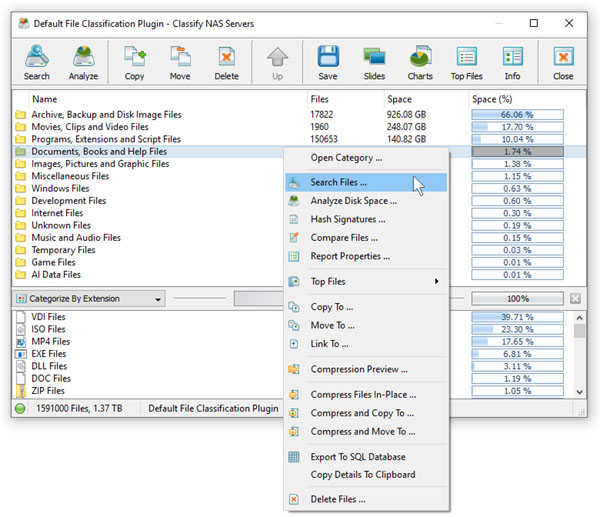The image size is (600, 517).
Task: Click the cancel icon next to 100% bar
Action: point(575,298)
